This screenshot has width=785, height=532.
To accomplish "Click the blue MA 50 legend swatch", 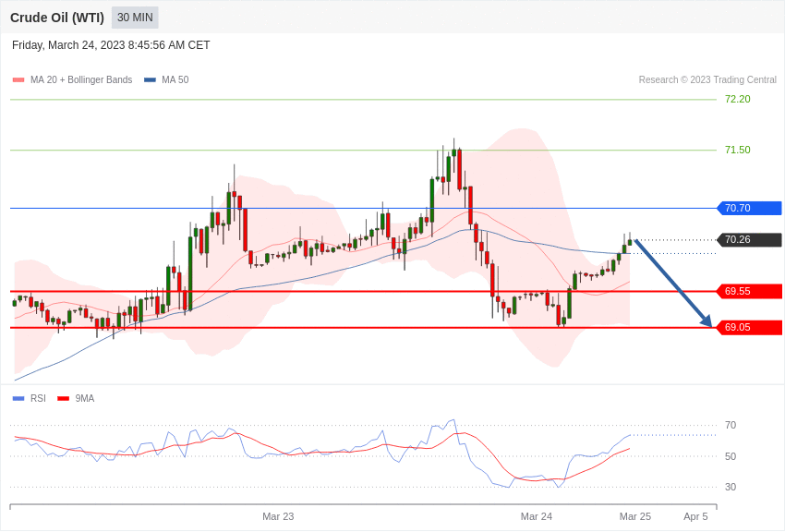I will [150, 79].
